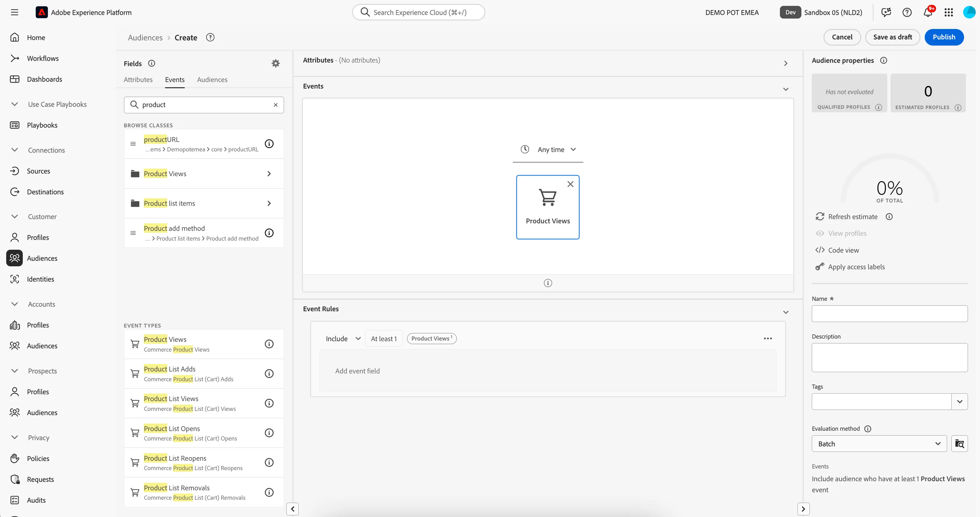Image resolution: width=980 pixels, height=517 pixels.
Task: Collapse the Event Rules section chevron
Action: point(786,312)
